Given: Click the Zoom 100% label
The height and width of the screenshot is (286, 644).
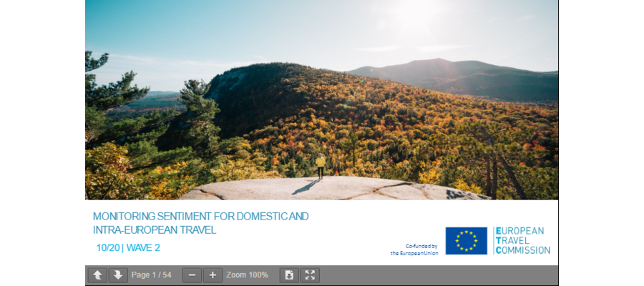Looking at the screenshot, I should tap(248, 275).
